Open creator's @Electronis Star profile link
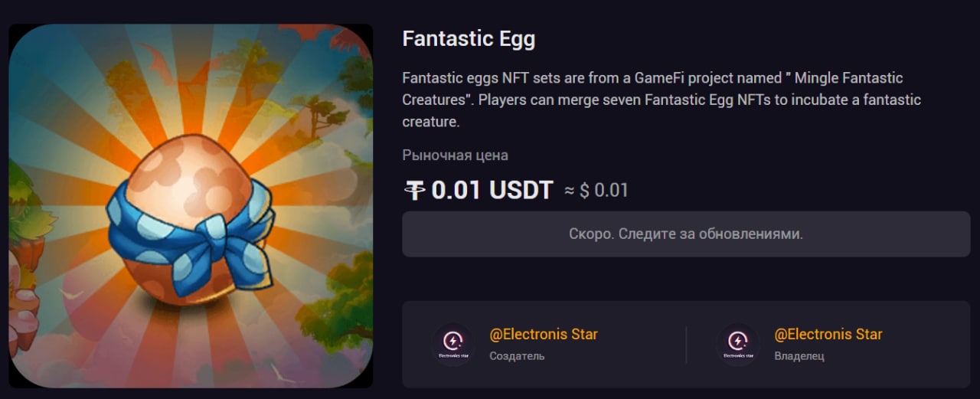980x399 pixels. [544, 335]
